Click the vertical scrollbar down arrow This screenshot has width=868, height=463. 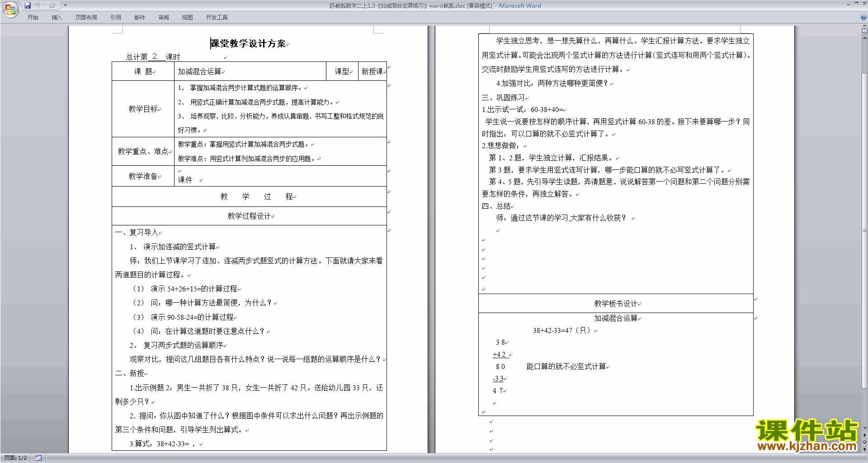(x=865, y=428)
